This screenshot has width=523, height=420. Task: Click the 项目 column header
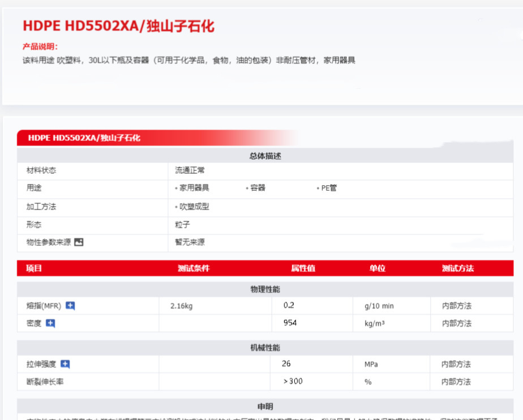tap(34, 268)
